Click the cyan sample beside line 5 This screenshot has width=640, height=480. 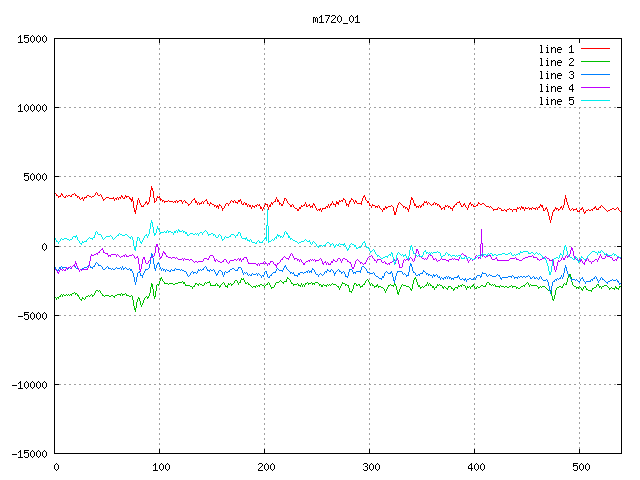(x=595, y=101)
